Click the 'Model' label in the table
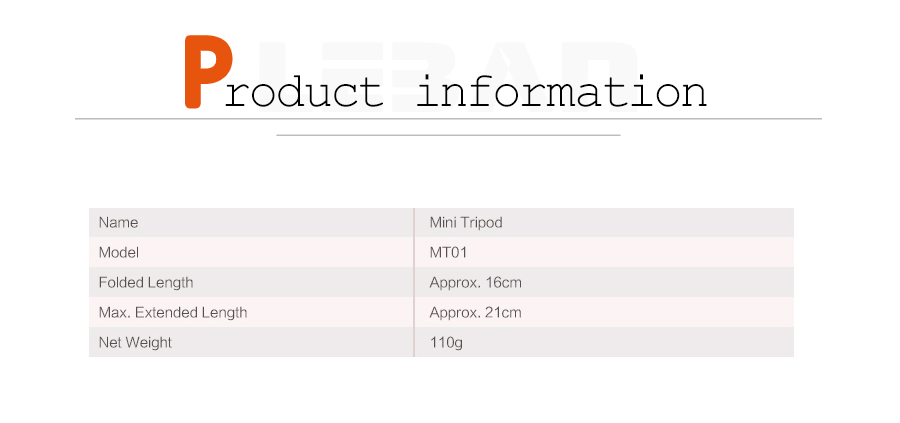The height and width of the screenshot is (423, 900). tap(119, 252)
